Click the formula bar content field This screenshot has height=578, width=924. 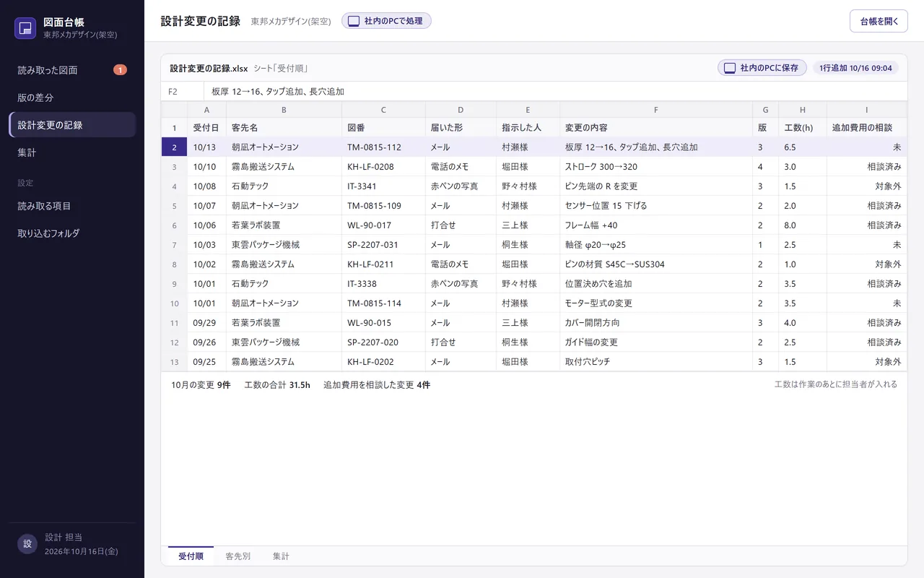click(x=555, y=92)
